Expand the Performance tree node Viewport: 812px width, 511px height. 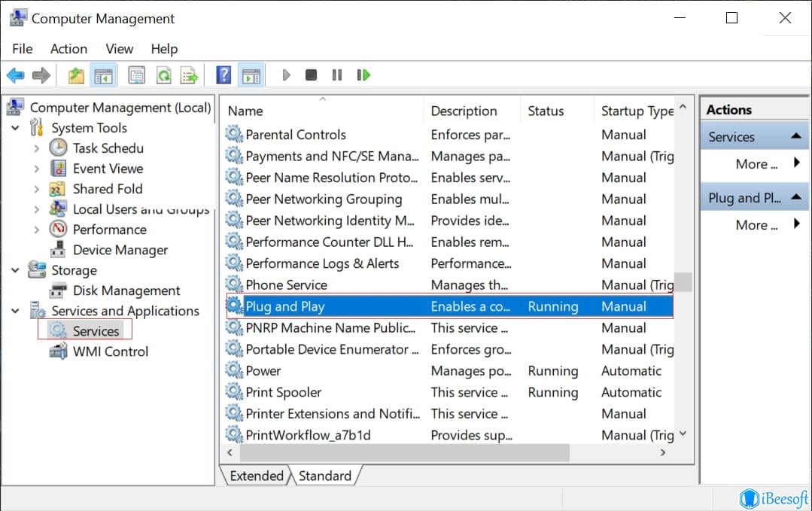point(36,230)
